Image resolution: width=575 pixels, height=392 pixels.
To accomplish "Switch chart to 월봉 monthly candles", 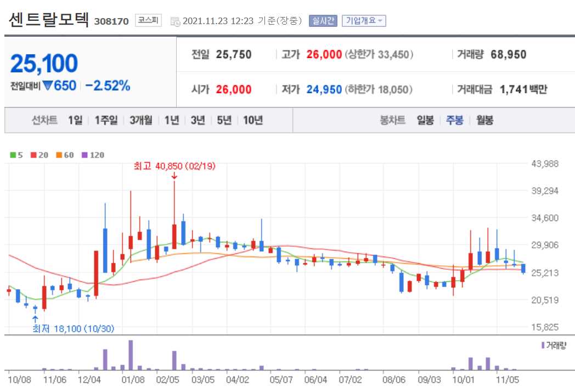I will tap(485, 120).
